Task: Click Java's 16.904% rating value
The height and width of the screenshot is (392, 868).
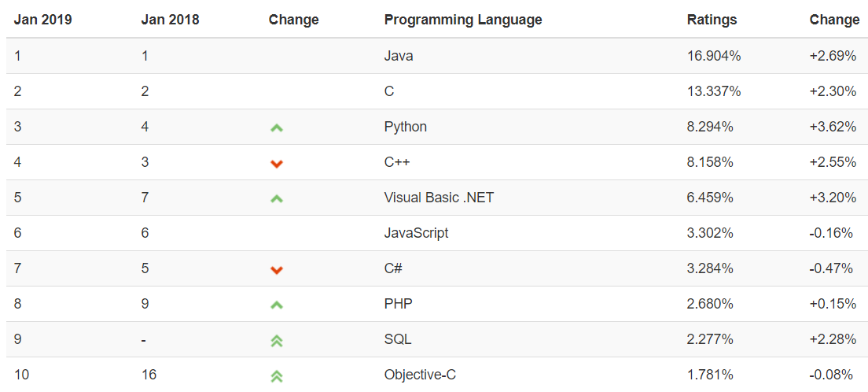Action: click(x=714, y=56)
